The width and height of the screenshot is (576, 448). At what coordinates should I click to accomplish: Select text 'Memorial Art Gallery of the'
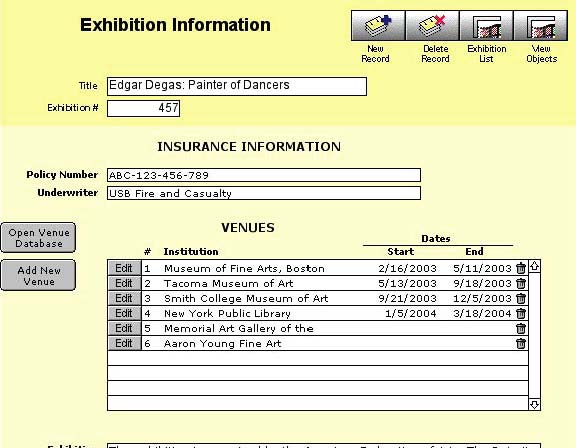[x=239, y=329]
